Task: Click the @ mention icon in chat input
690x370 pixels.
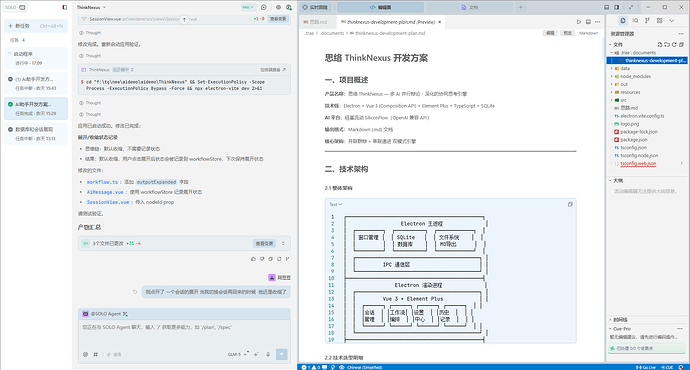Action: (x=85, y=354)
